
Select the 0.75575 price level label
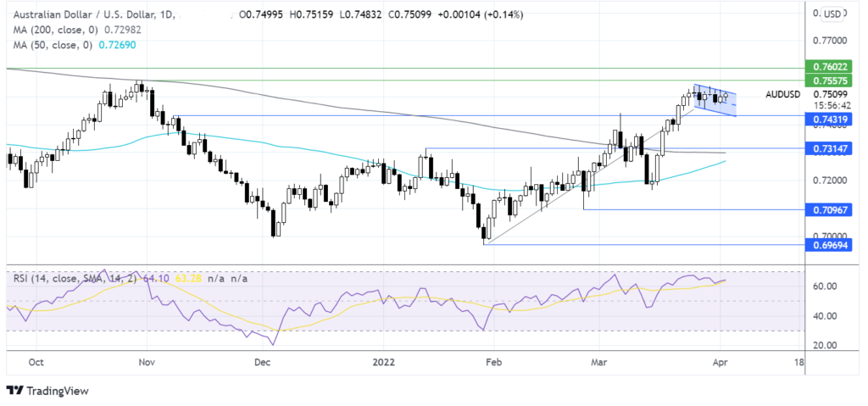(x=829, y=81)
